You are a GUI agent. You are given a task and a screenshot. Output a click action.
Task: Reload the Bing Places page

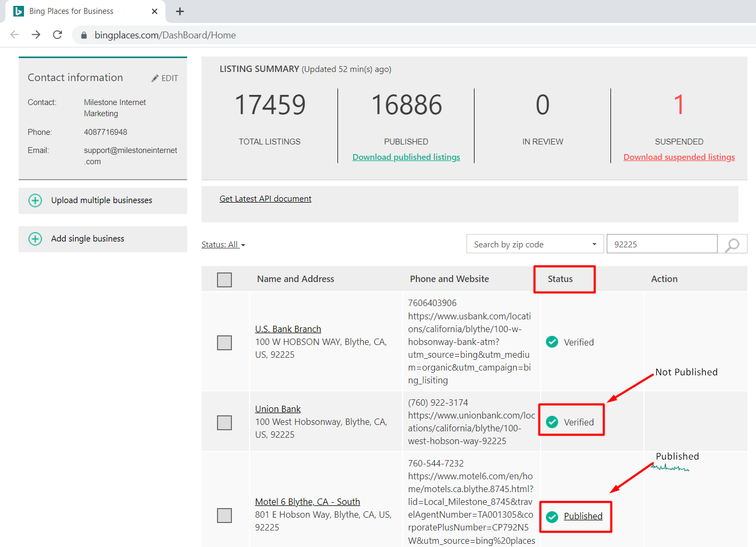[58, 35]
